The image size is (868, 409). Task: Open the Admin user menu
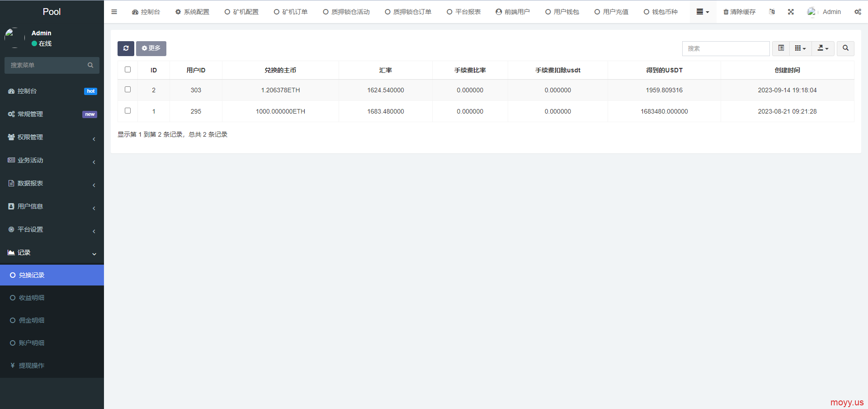824,12
